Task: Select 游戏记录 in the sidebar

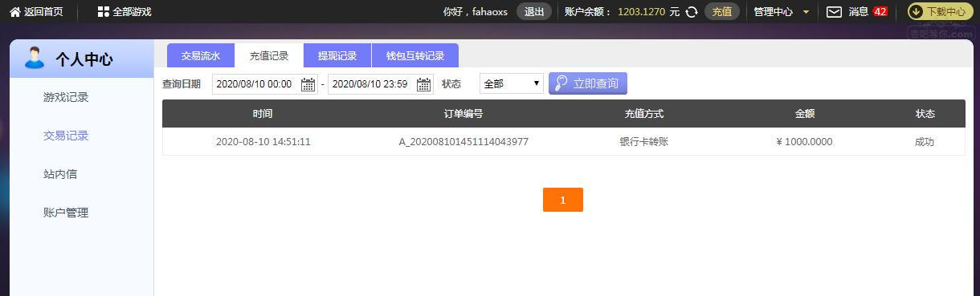Action: click(x=66, y=97)
